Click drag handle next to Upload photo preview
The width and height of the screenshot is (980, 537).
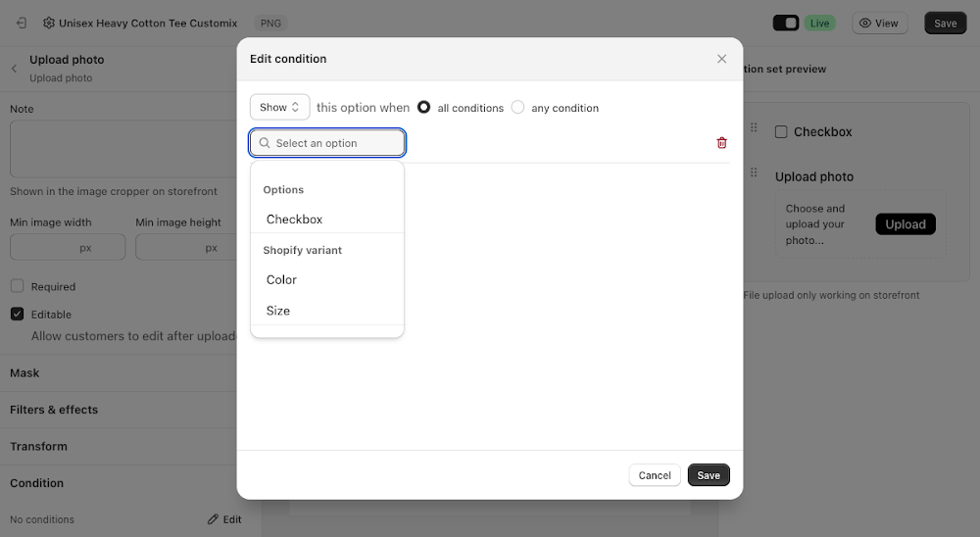pyautogui.click(x=754, y=172)
